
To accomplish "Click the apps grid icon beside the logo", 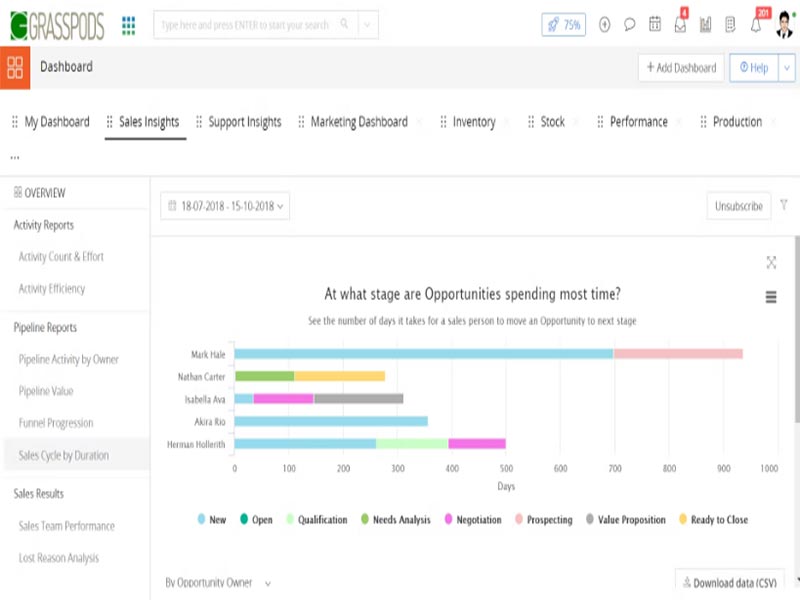I will (x=128, y=22).
